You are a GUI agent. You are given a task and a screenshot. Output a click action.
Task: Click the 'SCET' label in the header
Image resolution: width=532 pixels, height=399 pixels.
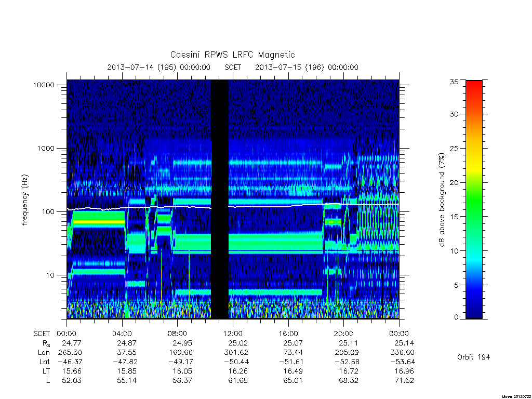click(x=233, y=67)
